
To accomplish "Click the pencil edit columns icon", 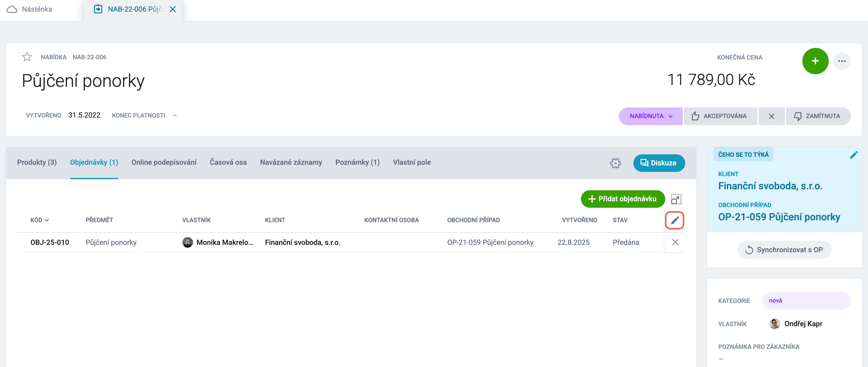I will [x=674, y=220].
